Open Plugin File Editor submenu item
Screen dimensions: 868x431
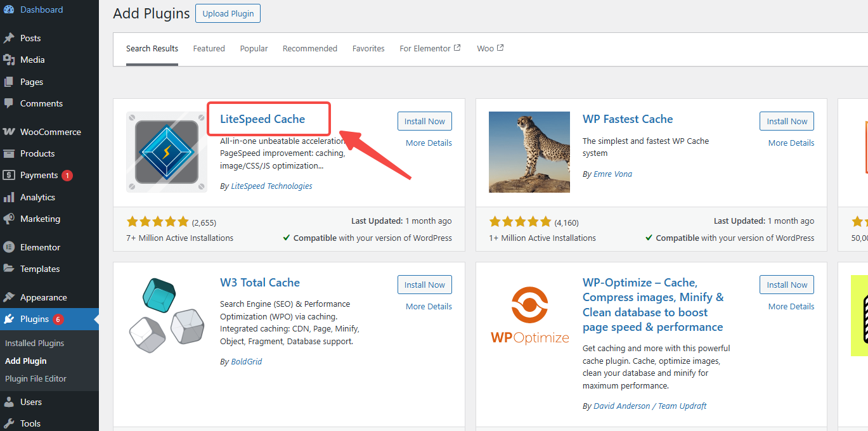36,378
